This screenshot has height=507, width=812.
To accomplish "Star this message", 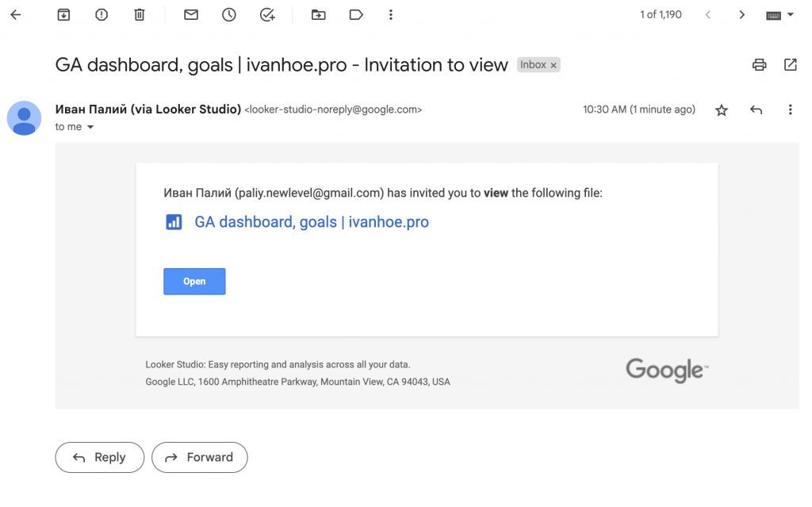I will click(722, 110).
